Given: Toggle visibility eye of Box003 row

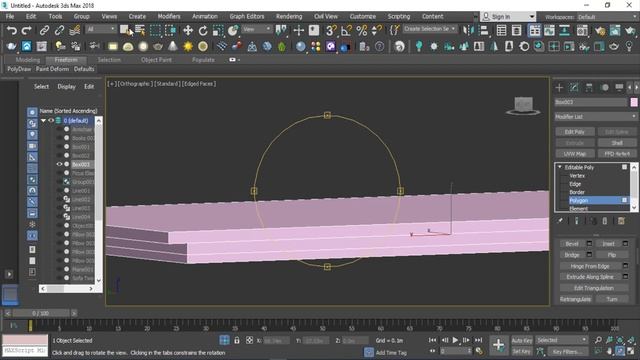Looking at the screenshot, I should point(59,164).
